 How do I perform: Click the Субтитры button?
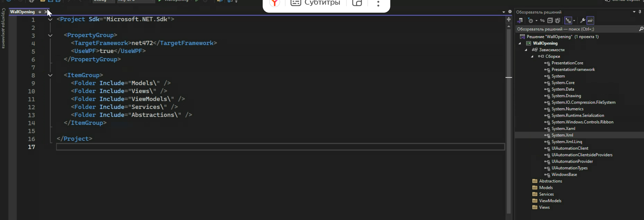315,3
